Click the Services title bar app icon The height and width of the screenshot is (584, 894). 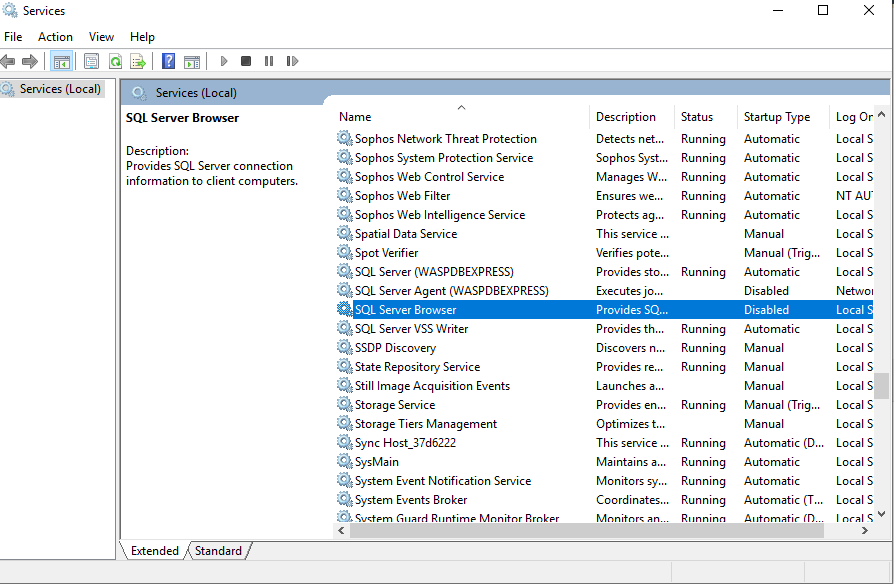click(10, 10)
